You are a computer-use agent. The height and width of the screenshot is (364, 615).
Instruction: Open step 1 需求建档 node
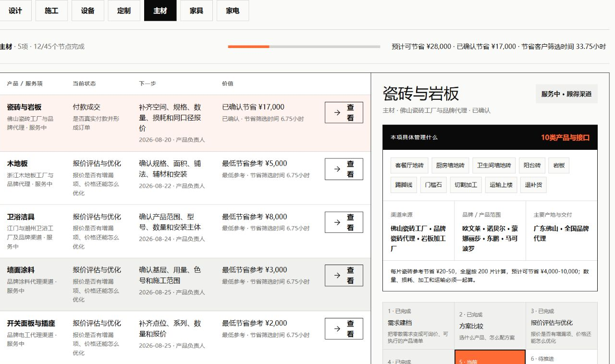pos(418,326)
